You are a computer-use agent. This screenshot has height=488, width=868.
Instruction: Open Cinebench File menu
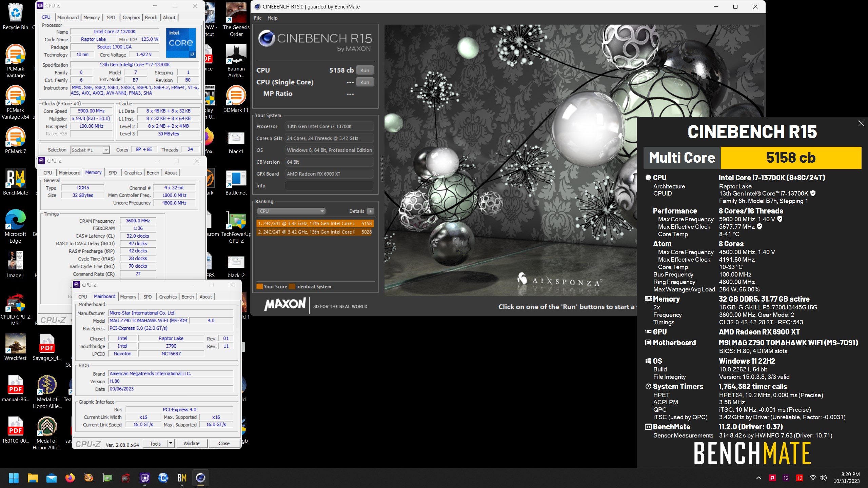coord(258,18)
